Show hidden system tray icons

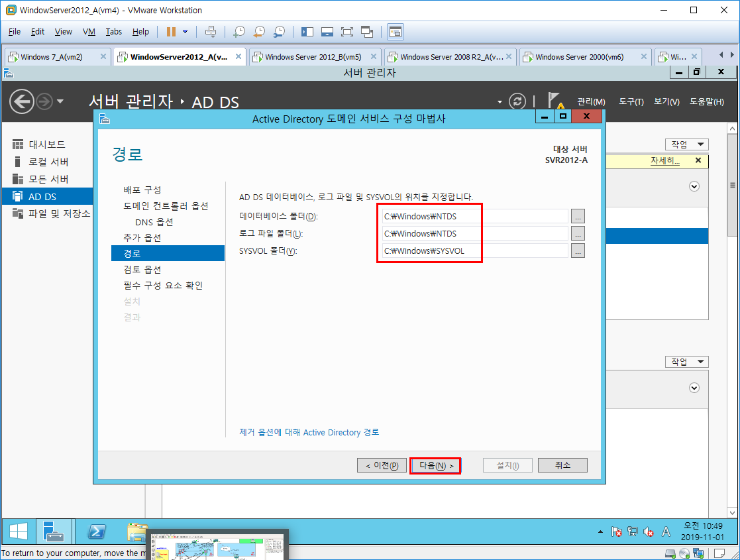pyautogui.click(x=600, y=532)
